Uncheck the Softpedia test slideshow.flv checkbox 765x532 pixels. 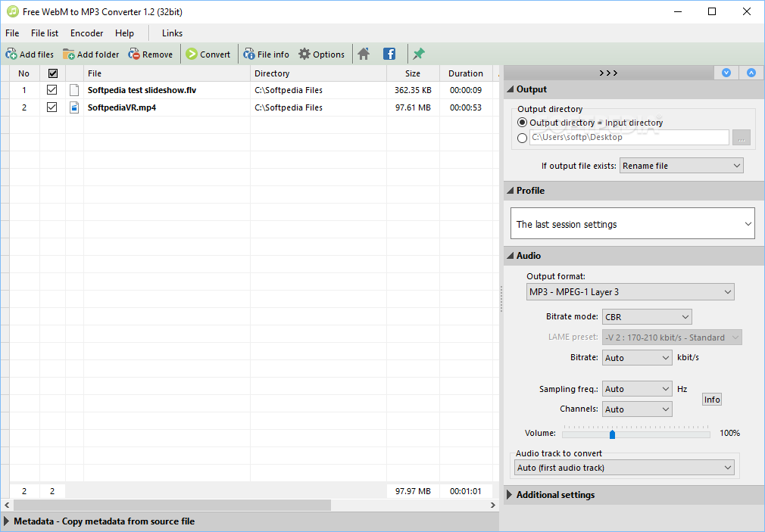[x=52, y=90]
